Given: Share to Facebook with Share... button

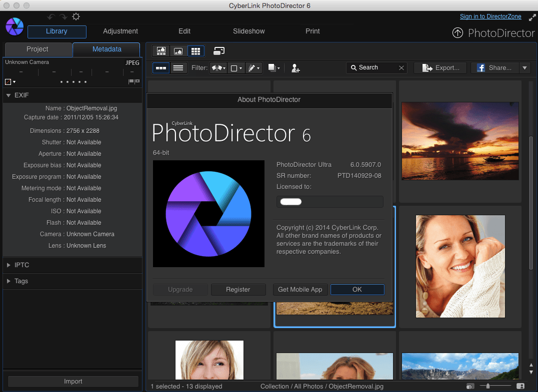Looking at the screenshot, I should click(495, 68).
